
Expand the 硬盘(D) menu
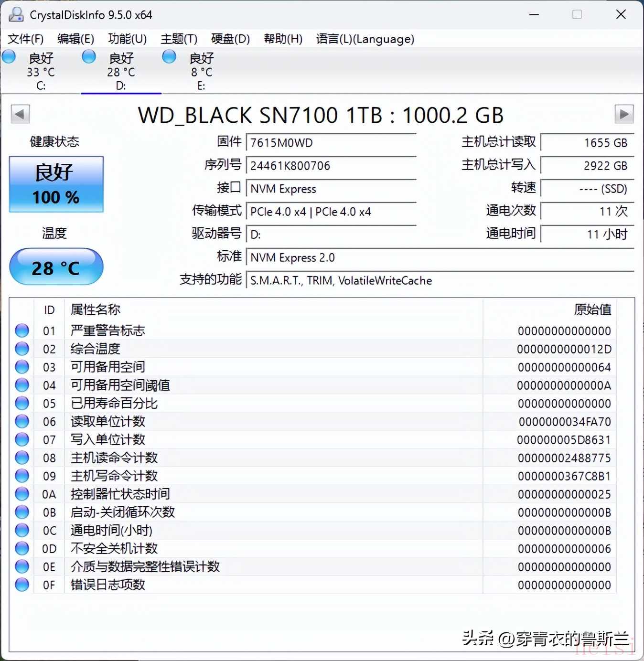coord(230,39)
